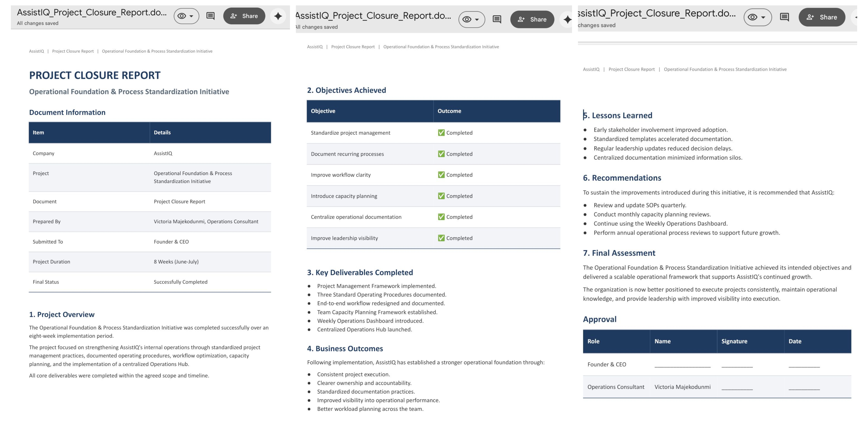Viewport: 868px width, 434px height.
Task: Click 'Weekly Operations Dashboard introduced.' bullet
Action: [370, 321]
